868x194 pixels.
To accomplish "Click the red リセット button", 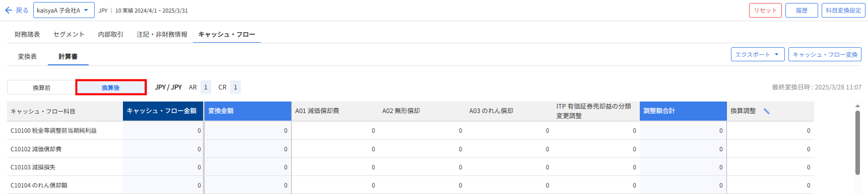I will (x=765, y=10).
